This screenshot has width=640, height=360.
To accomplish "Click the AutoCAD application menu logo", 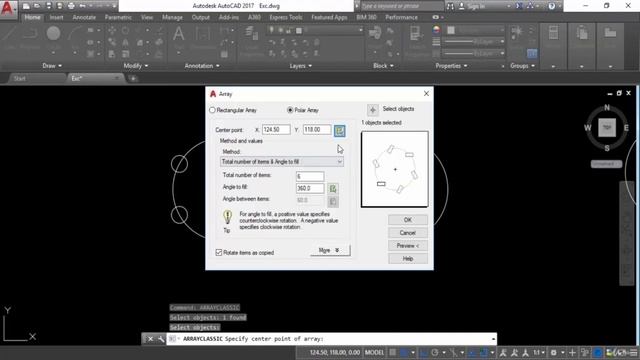I will tap(8, 8).
